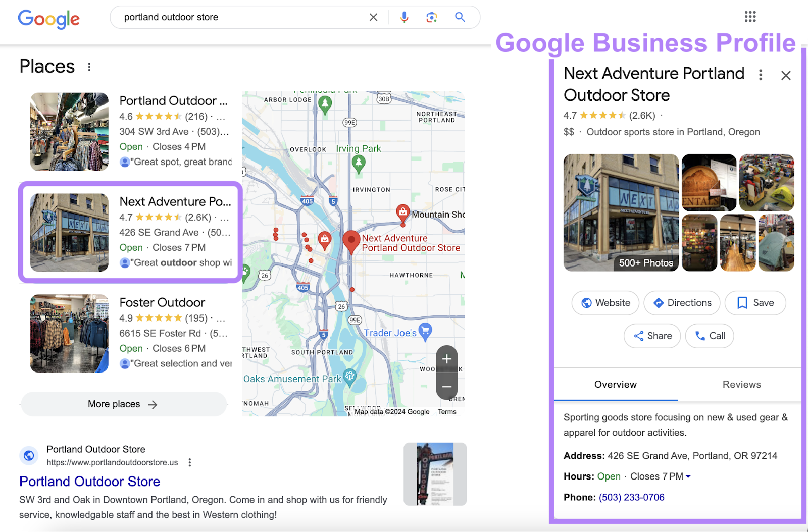Select the Overview tab
Image resolution: width=808 pixels, height=532 pixels.
point(615,384)
